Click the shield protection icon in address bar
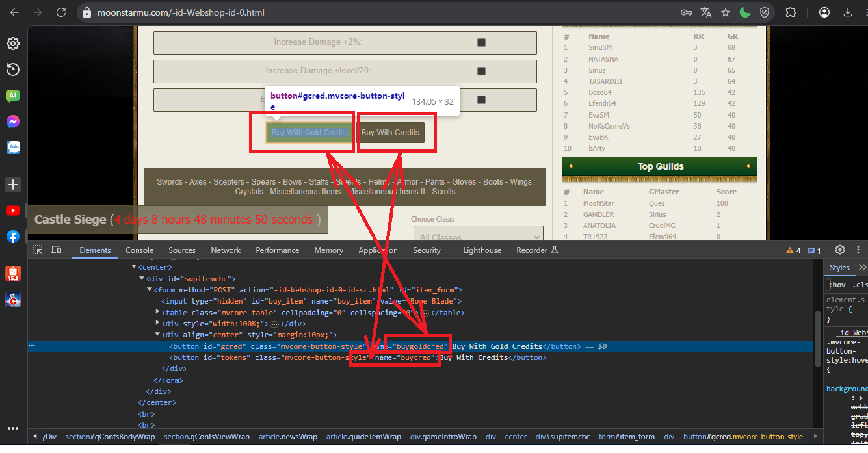 (765, 12)
